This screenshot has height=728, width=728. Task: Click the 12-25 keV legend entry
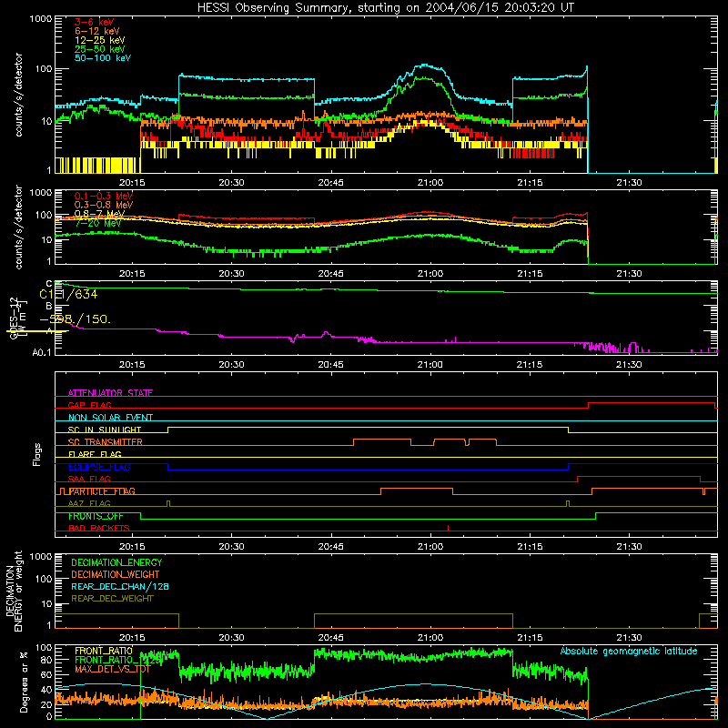[99, 40]
